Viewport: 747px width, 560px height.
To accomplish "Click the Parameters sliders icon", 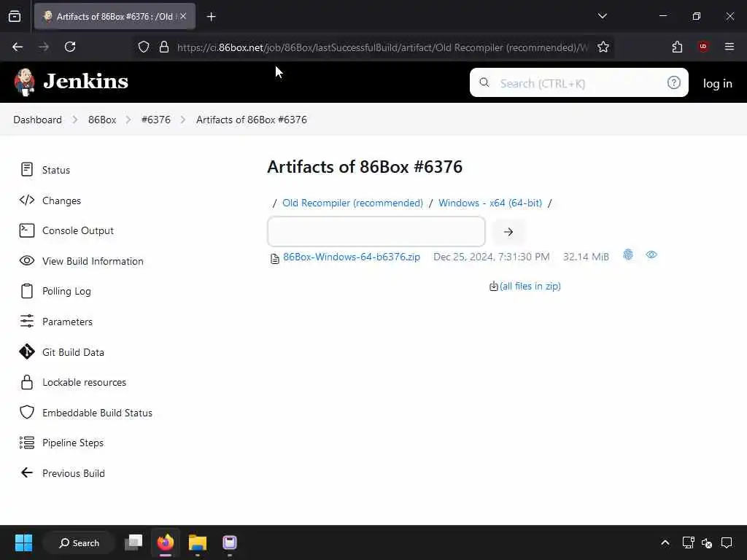I will tap(27, 322).
